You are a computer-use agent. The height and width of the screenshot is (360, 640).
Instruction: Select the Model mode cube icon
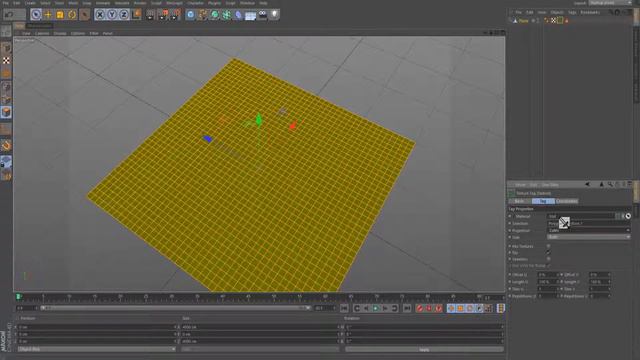tap(6, 48)
